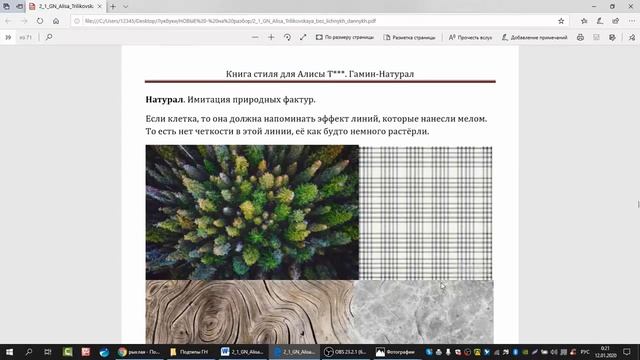640x360 pixels.
Task: Show tabs you've set aside
Action: [x=7, y=7]
